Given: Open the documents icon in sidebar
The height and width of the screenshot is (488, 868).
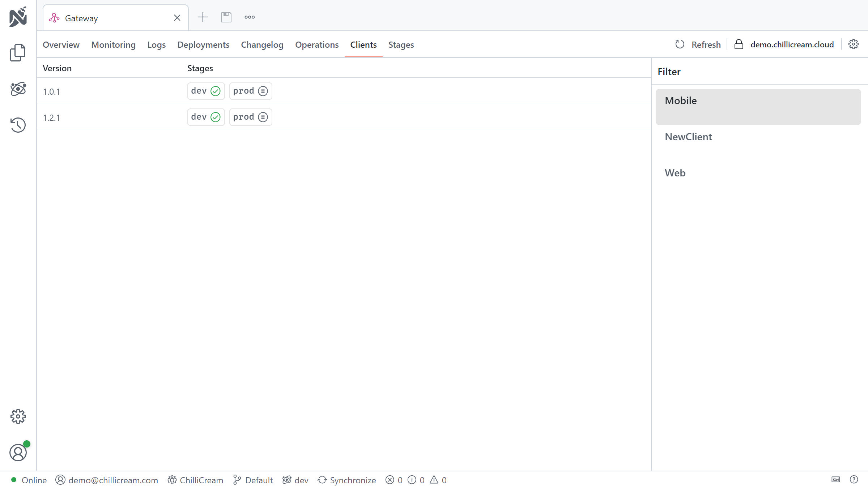Looking at the screenshot, I should point(18,53).
